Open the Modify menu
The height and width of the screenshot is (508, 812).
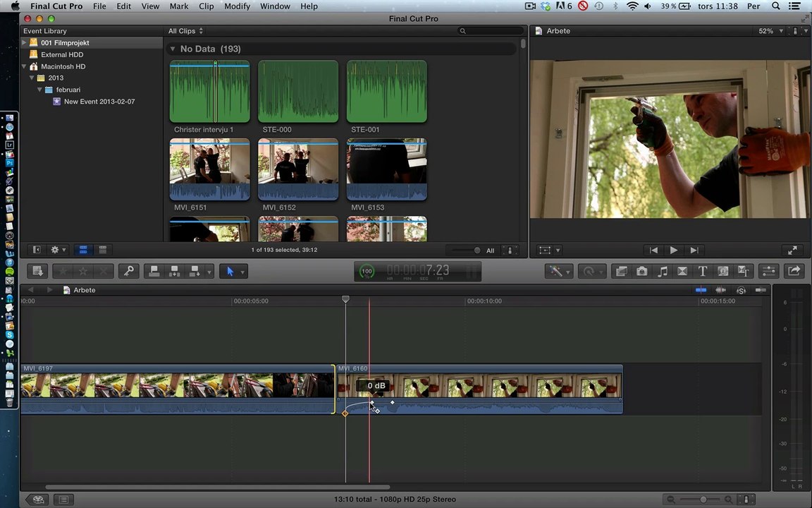pos(237,6)
